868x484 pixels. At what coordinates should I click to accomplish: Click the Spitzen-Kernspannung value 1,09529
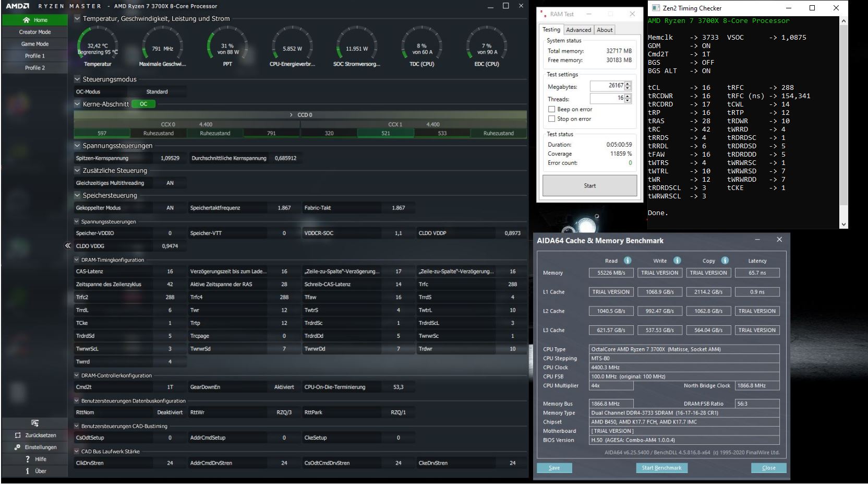click(x=170, y=158)
